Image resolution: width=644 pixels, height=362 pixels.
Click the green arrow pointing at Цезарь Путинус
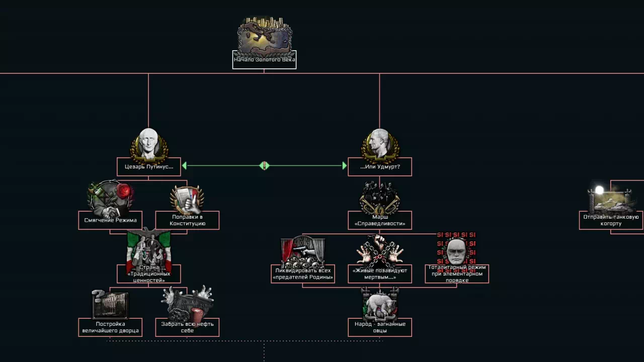(x=185, y=166)
